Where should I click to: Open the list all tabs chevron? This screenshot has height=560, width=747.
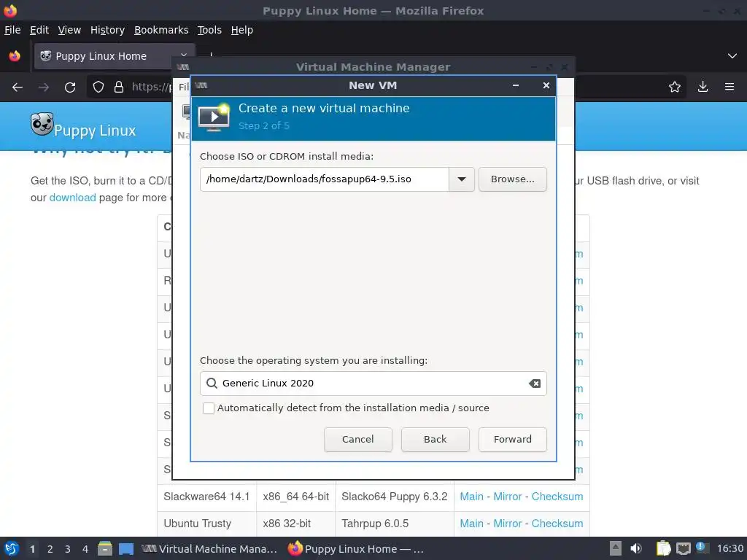pos(732,56)
